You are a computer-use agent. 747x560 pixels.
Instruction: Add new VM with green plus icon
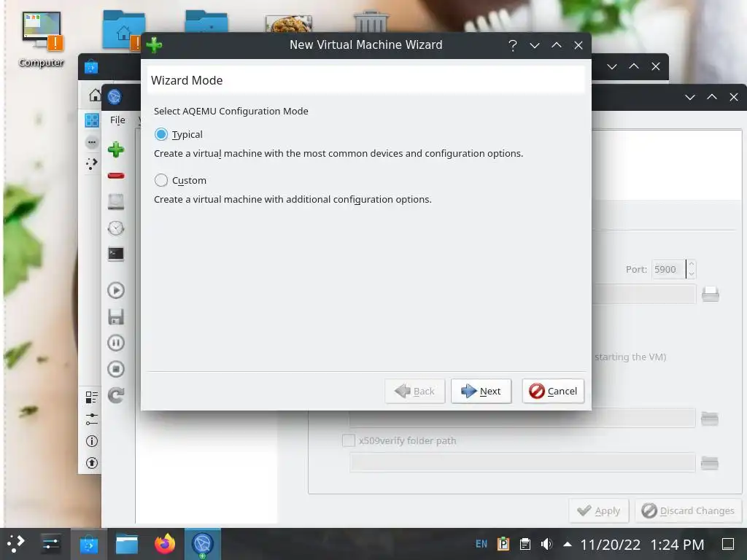(116, 149)
